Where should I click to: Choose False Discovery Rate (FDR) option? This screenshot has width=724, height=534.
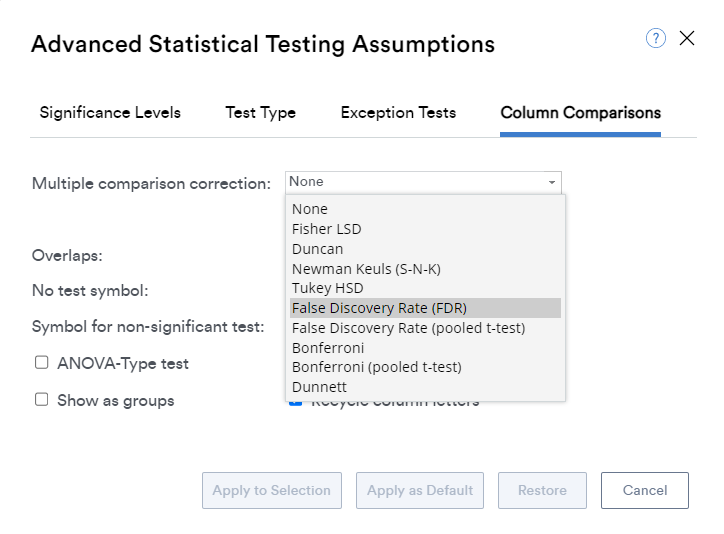(x=379, y=308)
